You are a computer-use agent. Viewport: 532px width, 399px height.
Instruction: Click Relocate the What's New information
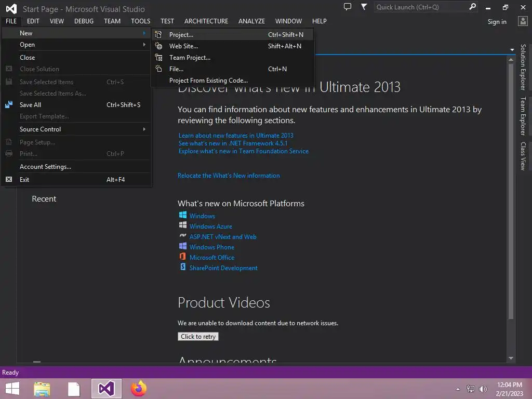coord(229,176)
